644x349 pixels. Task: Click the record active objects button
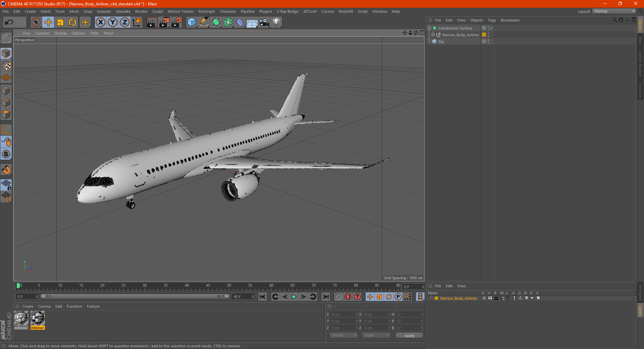click(338, 297)
